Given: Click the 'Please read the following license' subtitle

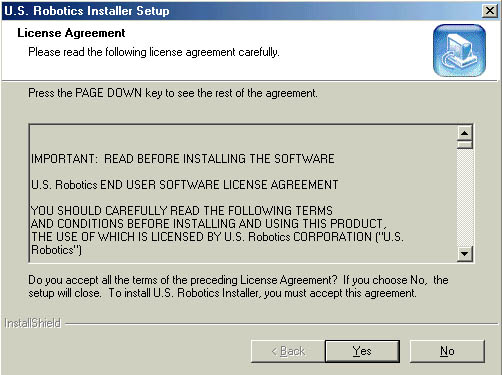Looking at the screenshot, I should tap(154, 52).
